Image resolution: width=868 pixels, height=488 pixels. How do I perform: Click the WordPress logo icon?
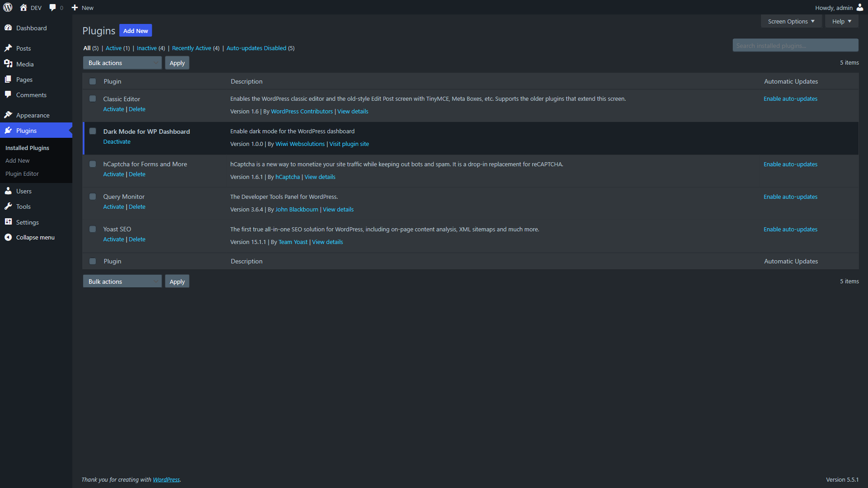tap(8, 7)
